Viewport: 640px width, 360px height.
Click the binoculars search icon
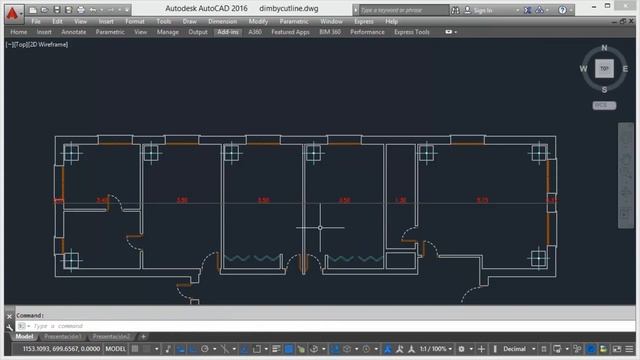click(x=455, y=10)
